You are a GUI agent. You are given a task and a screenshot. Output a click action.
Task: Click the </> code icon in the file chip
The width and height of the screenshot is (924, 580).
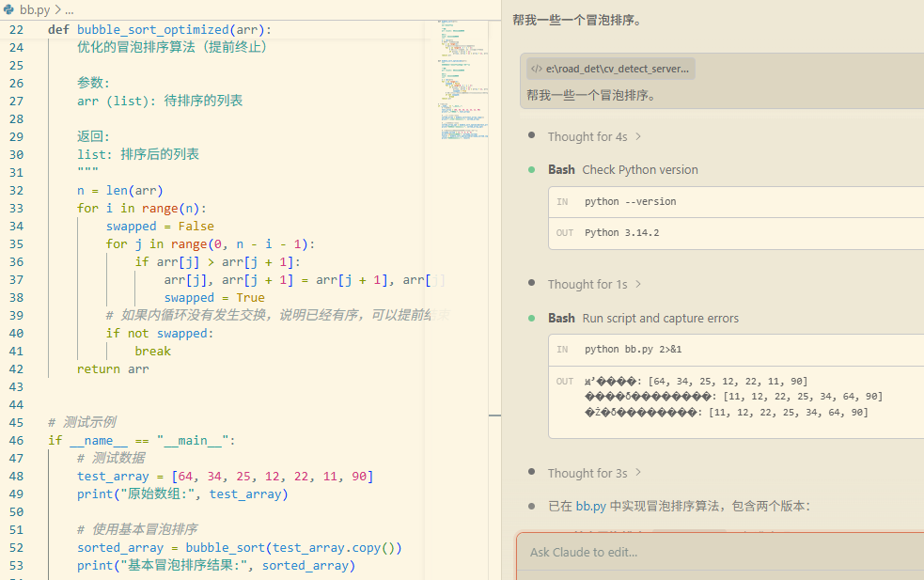coord(536,68)
